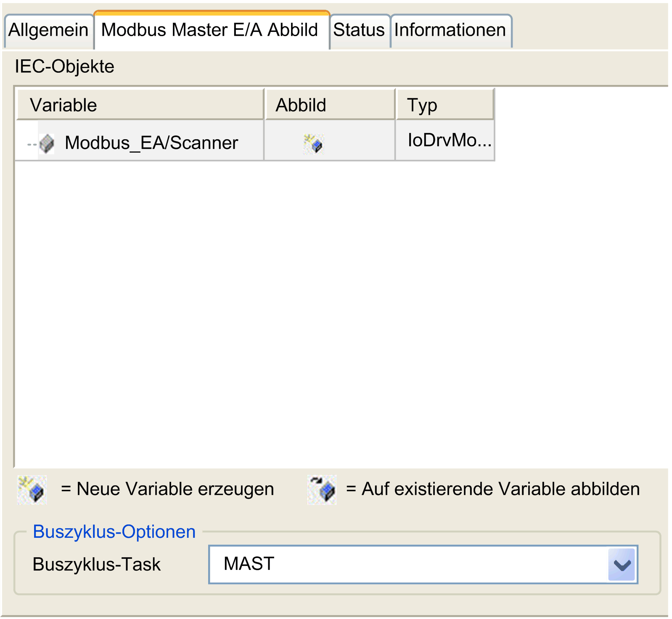Click the device icon beside Modbus_EA/Scanner
Screen dimensions: 672x619
click(x=47, y=144)
